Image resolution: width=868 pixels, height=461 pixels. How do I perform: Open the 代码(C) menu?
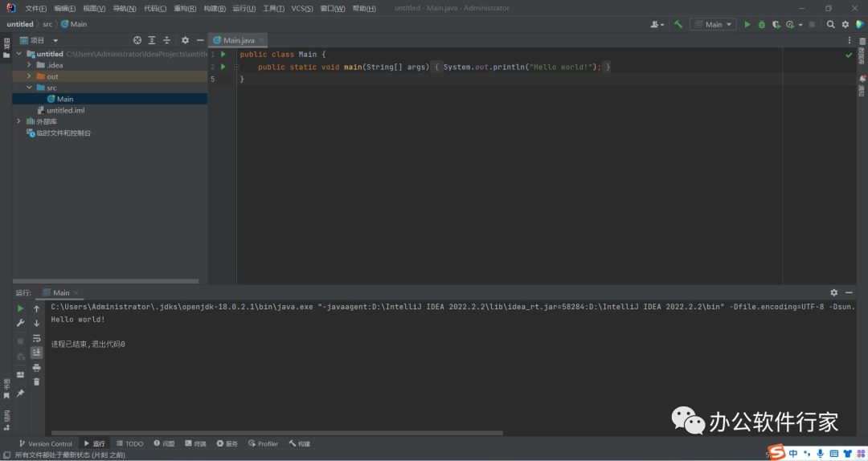pyautogui.click(x=155, y=8)
